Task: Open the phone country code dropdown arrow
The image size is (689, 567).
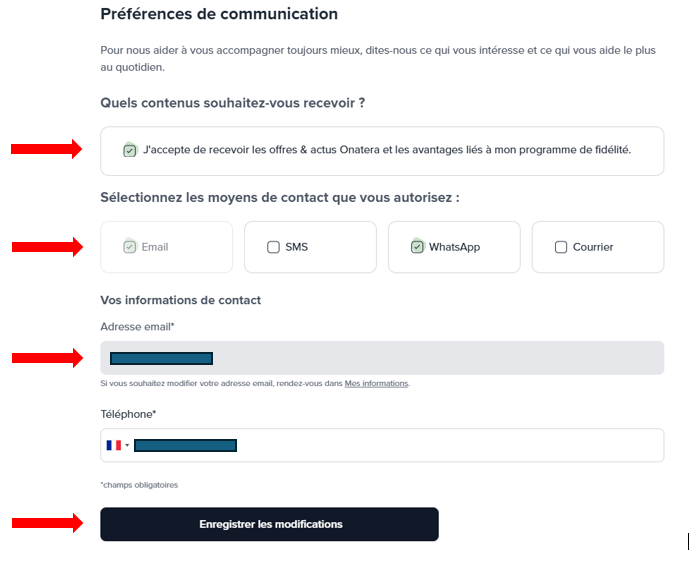Action: tap(127, 445)
